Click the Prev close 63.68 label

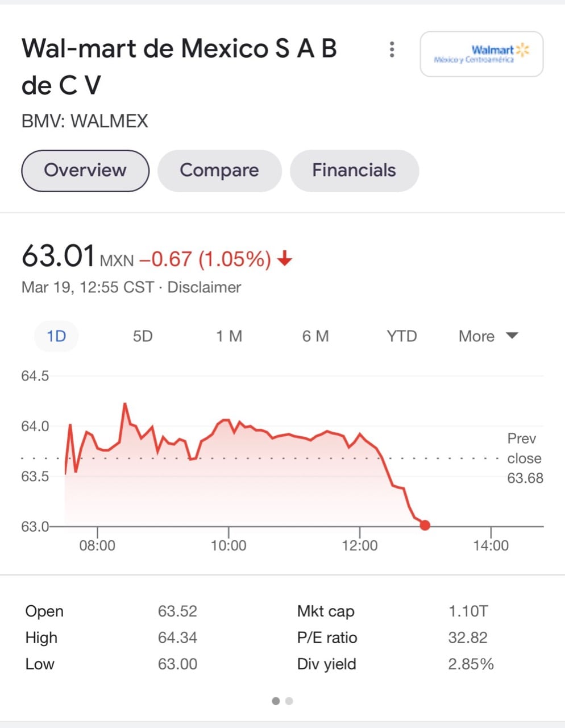point(524,458)
